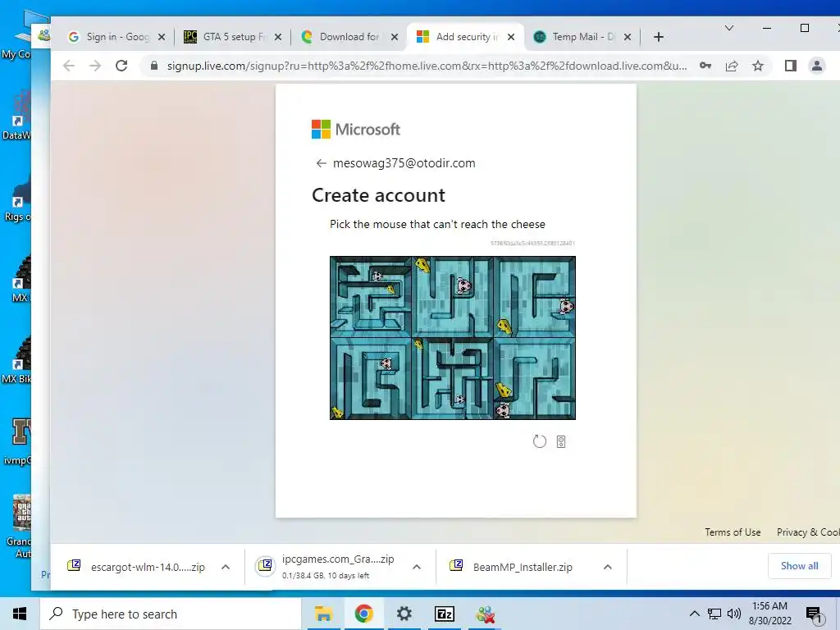
Task: Open the network tray icon
Action: pos(714,614)
